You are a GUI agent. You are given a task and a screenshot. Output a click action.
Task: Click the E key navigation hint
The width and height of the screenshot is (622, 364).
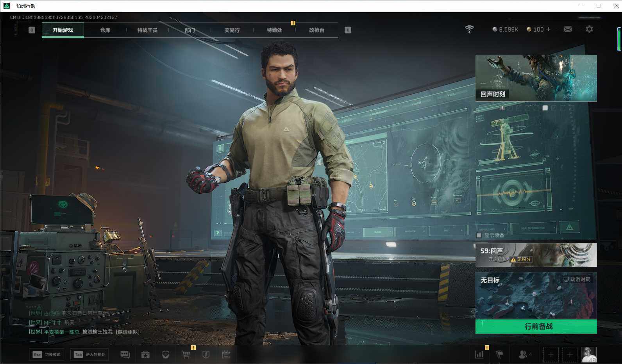348,30
